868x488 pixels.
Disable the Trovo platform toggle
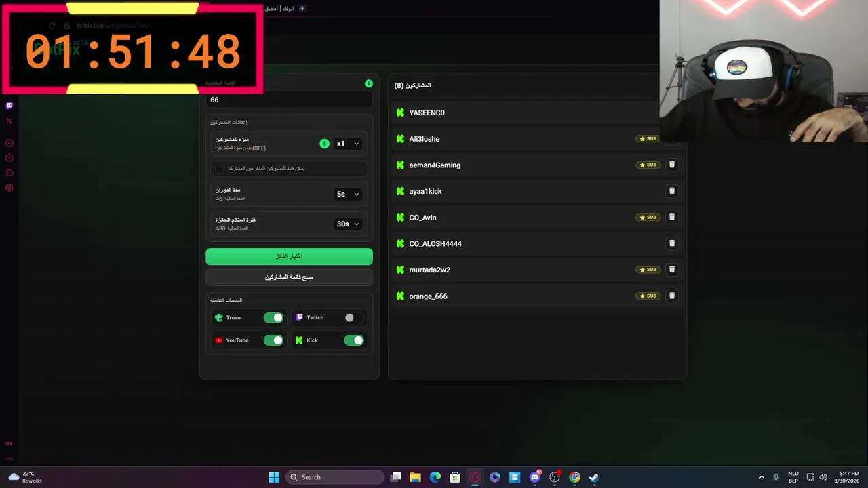[x=273, y=318]
